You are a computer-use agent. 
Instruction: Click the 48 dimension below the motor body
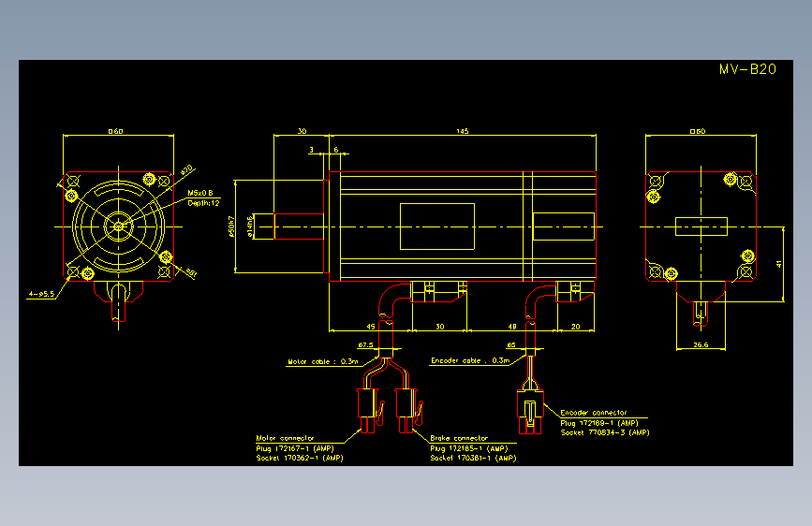pos(512,327)
